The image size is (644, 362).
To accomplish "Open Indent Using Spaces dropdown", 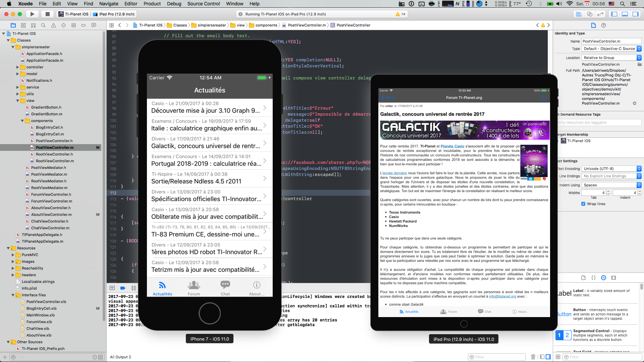I will coord(611,185).
